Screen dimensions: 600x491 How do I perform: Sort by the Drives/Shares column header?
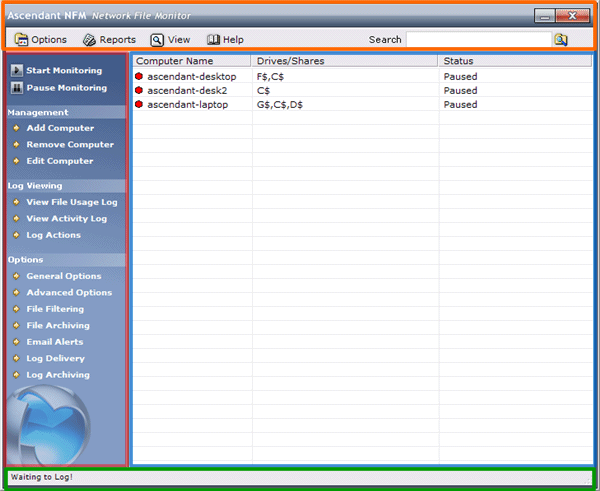point(344,61)
